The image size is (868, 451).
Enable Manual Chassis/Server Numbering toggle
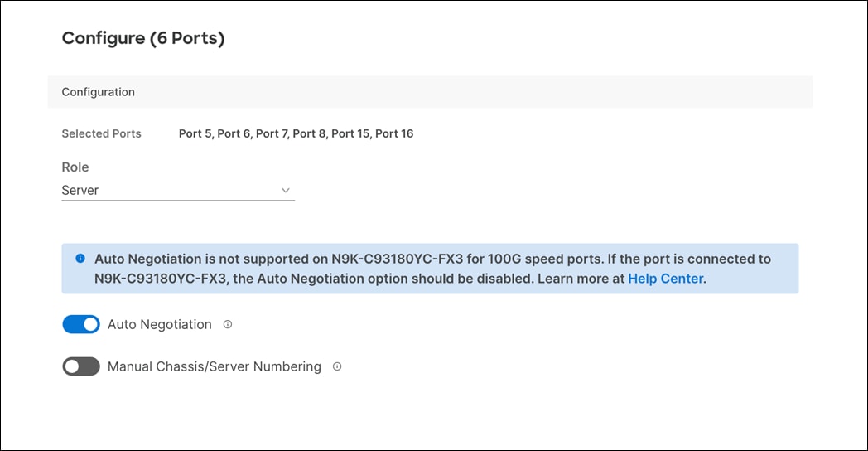[x=81, y=366]
